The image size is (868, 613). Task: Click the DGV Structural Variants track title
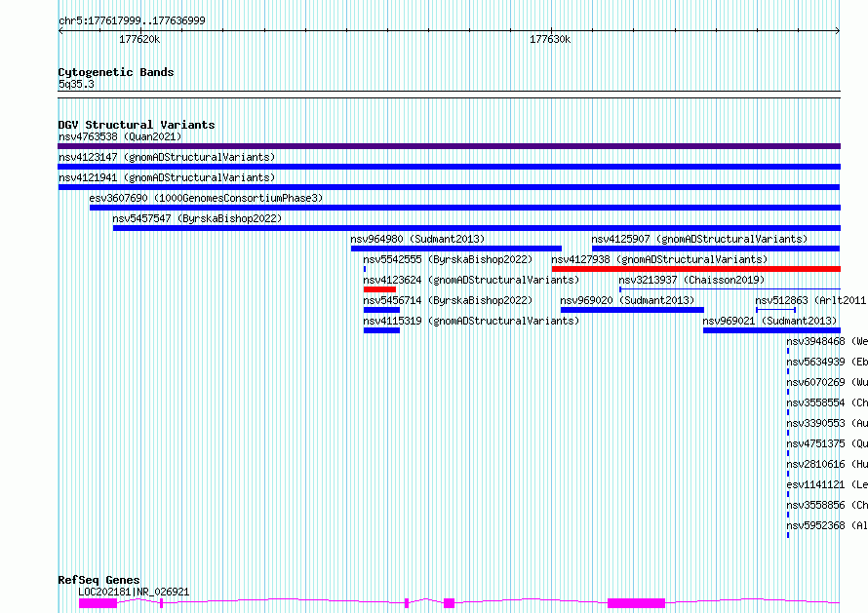coord(137,125)
